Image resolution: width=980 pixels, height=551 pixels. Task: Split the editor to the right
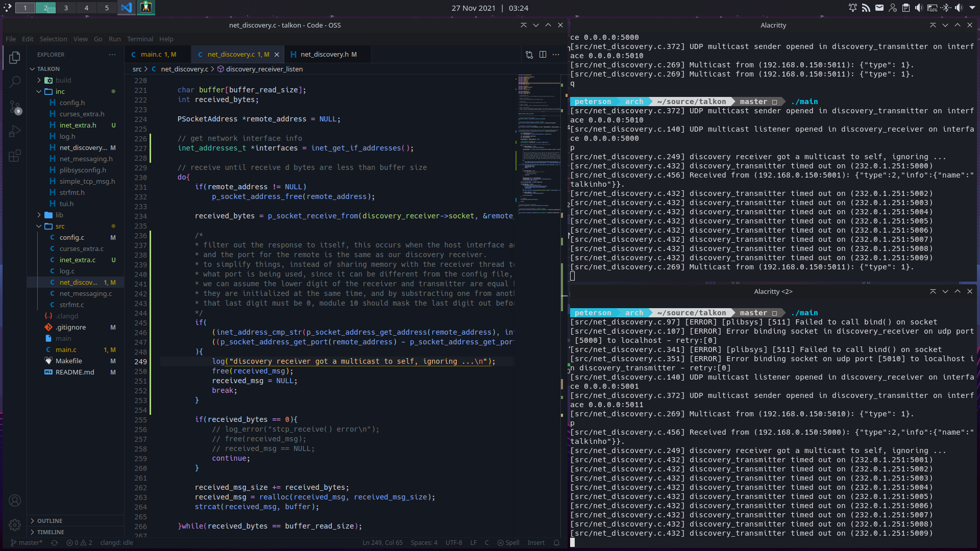coord(543,55)
